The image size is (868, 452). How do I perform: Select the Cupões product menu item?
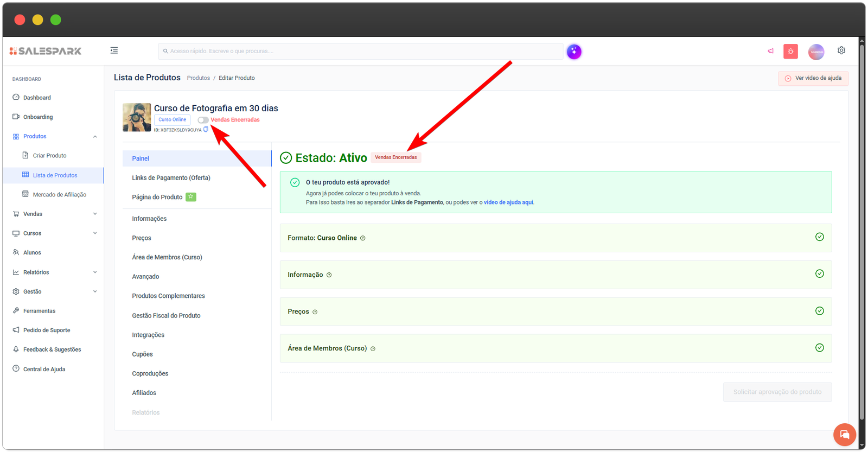tap(142, 354)
